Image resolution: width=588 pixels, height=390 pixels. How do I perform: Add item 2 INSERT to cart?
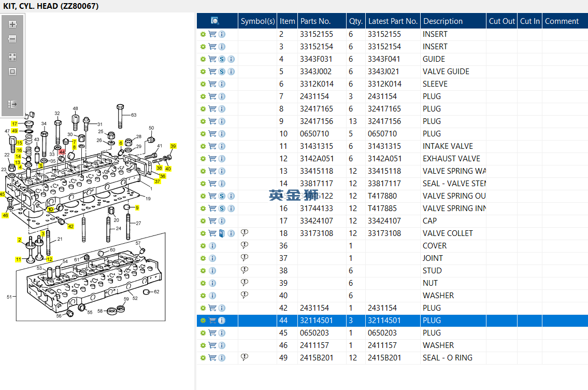[212, 34]
